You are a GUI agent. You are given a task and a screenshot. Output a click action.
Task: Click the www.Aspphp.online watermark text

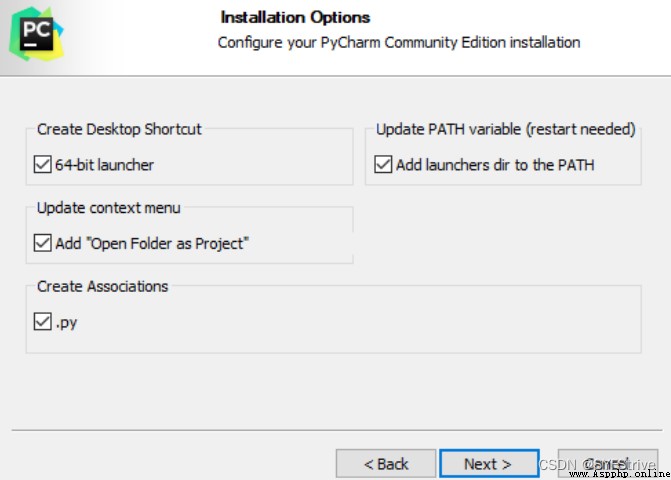pyautogui.click(x=620, y=474)
